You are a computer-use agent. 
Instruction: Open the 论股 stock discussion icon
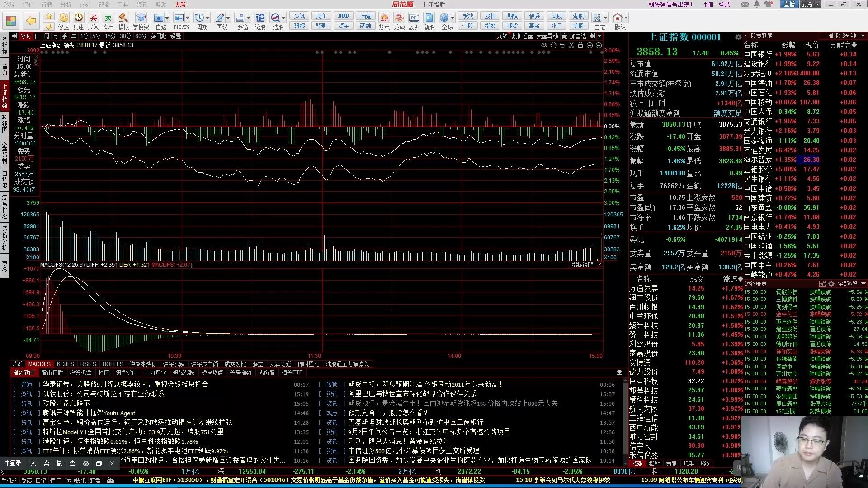coord(260,18)
